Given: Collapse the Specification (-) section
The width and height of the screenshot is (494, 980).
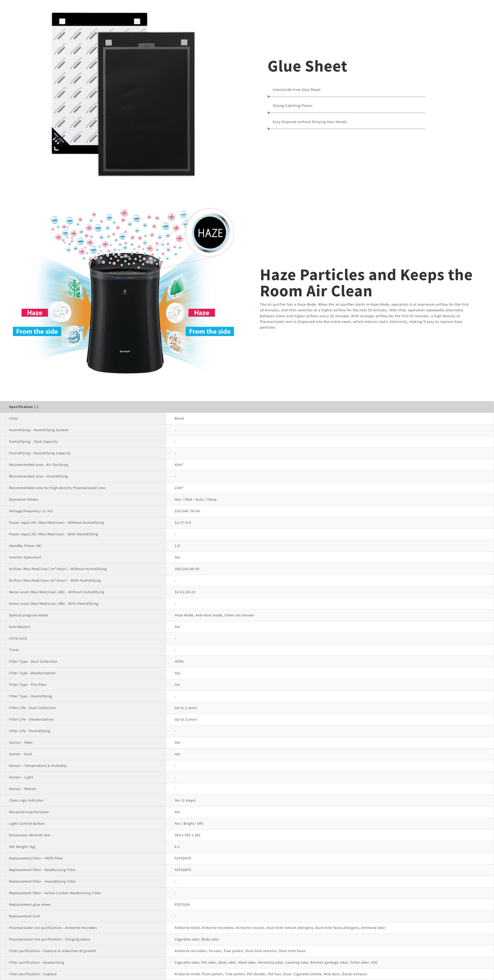Looking at the screenshot, I should pyautogui.click(x=24, y=407).
